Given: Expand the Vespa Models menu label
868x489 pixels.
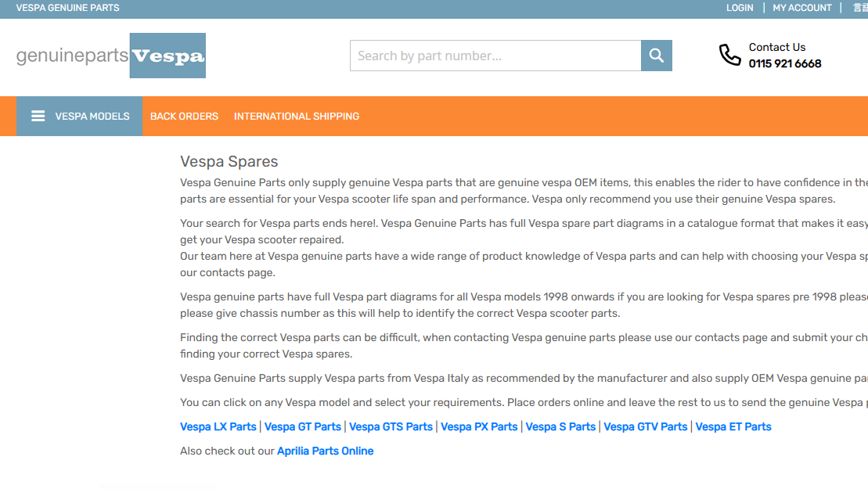Looking at the screenshot, I should [92, 116].
